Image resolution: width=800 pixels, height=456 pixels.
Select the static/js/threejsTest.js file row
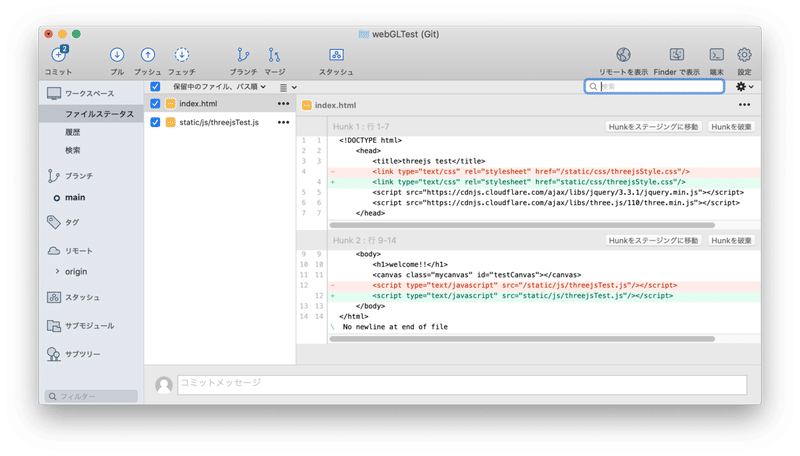(x=220, y=122)
